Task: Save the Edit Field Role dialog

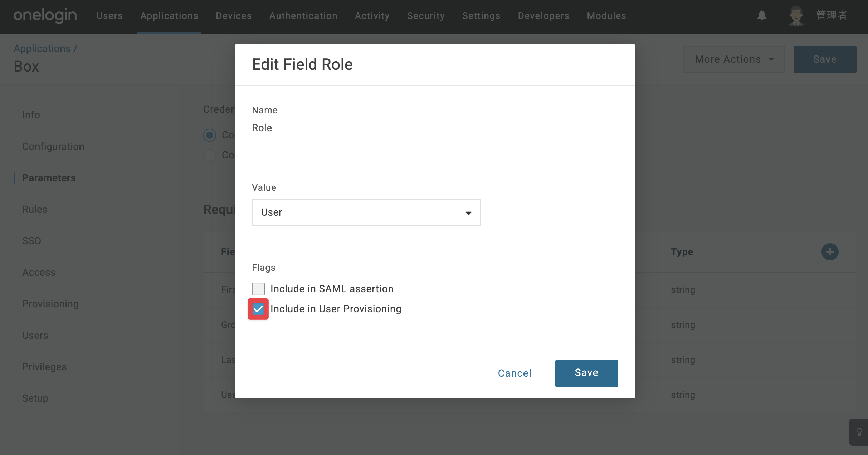Action: tap(586, 373)
